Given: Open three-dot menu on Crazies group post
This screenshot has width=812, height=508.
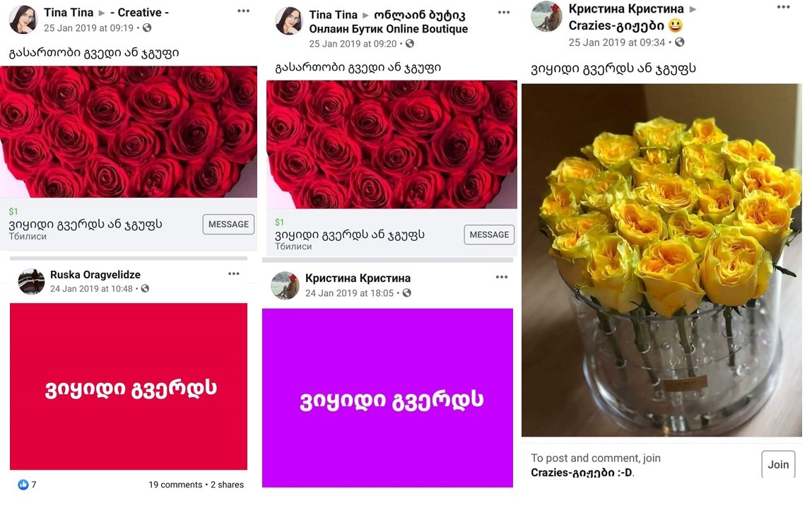Looking at the screenshot, I should click(784, 7).
